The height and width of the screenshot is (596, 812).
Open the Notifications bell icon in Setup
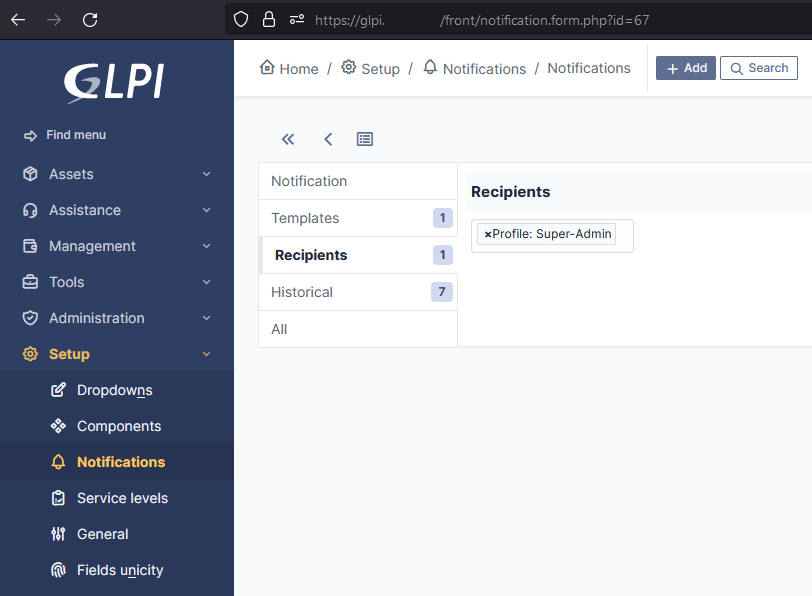coord(60,462)
